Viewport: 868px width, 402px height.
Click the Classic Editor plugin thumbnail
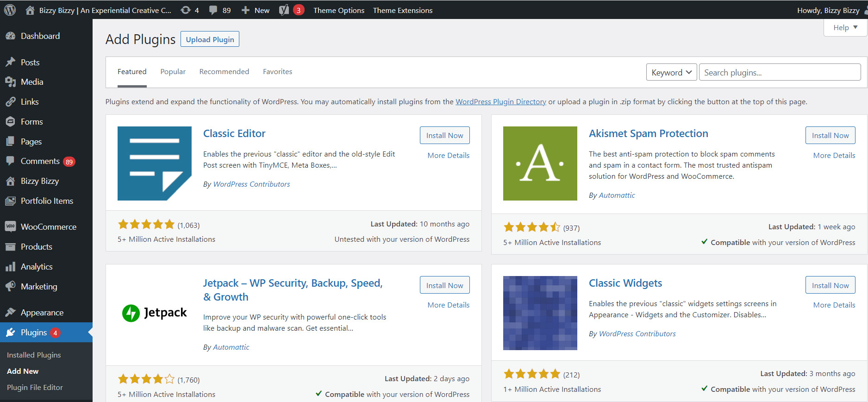pos(155,163)
